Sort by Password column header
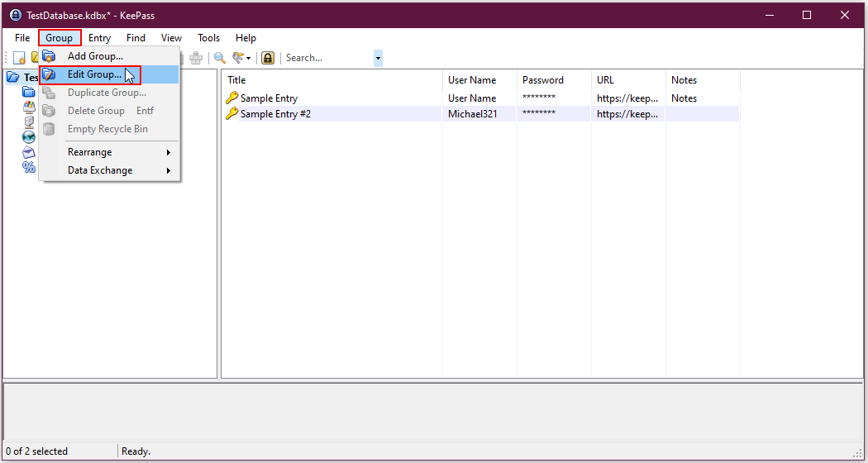Screen dimensions: 868x463 (x=554, y=80)
